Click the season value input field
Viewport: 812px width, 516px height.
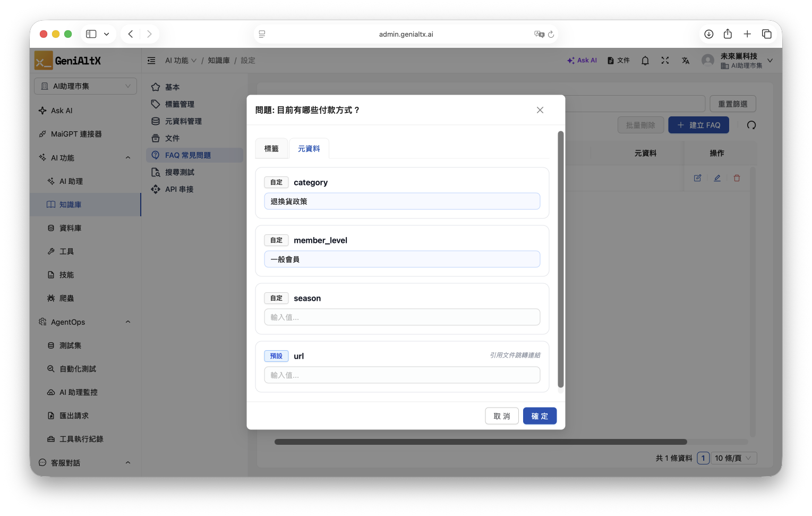tap(402, 317)
